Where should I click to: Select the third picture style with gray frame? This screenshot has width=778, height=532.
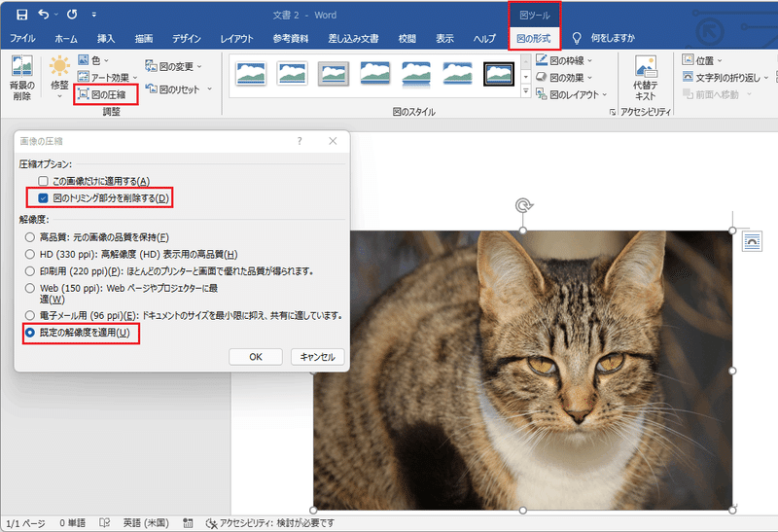click(333, 74)
